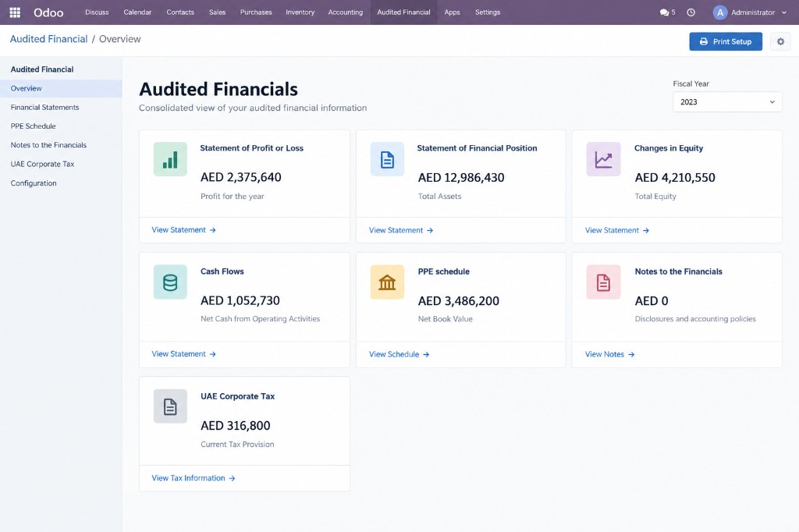
Task: Open the Purchases menu
Action: pyautogui.click(x=256, y=12)
